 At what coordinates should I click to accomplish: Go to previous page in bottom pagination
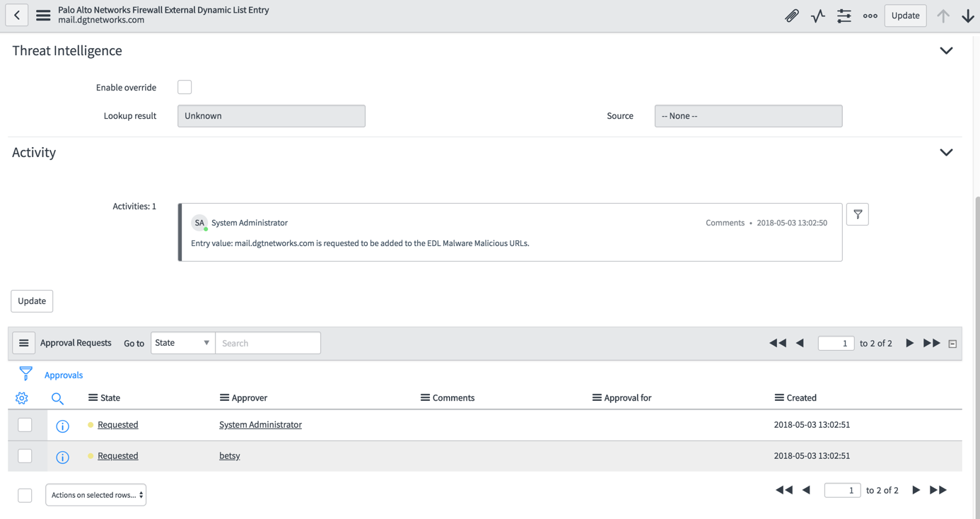tap(806, 490)
